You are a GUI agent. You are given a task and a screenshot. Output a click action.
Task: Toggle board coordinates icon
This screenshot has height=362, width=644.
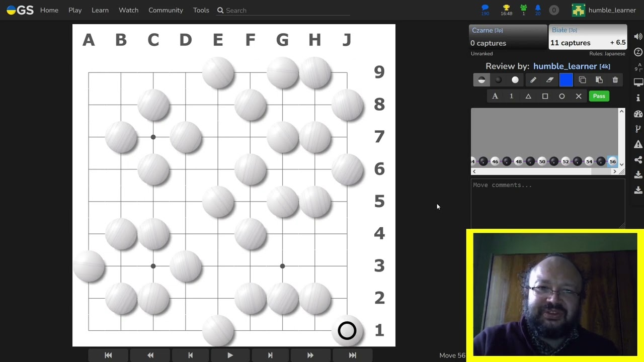pos(638,67)
